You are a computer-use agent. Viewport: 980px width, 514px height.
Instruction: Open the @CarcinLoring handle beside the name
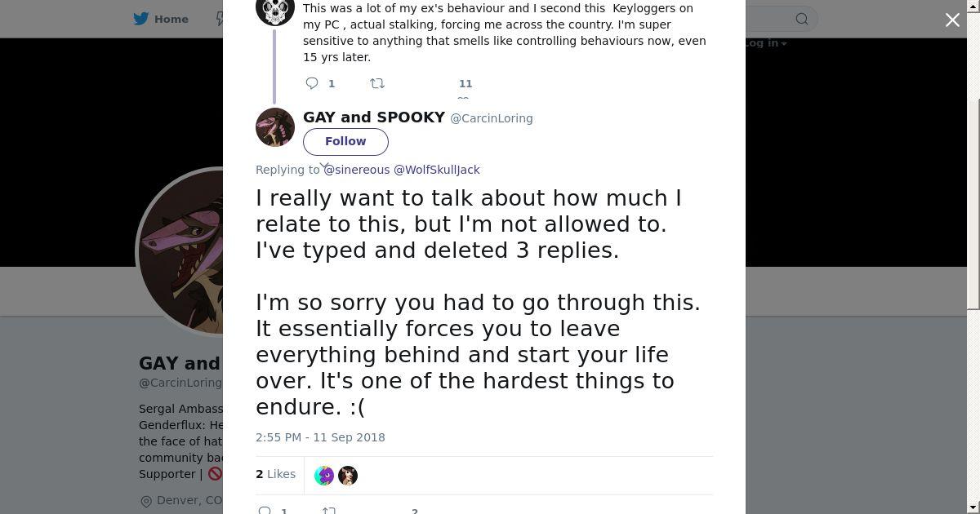click(x=492, y=118)
